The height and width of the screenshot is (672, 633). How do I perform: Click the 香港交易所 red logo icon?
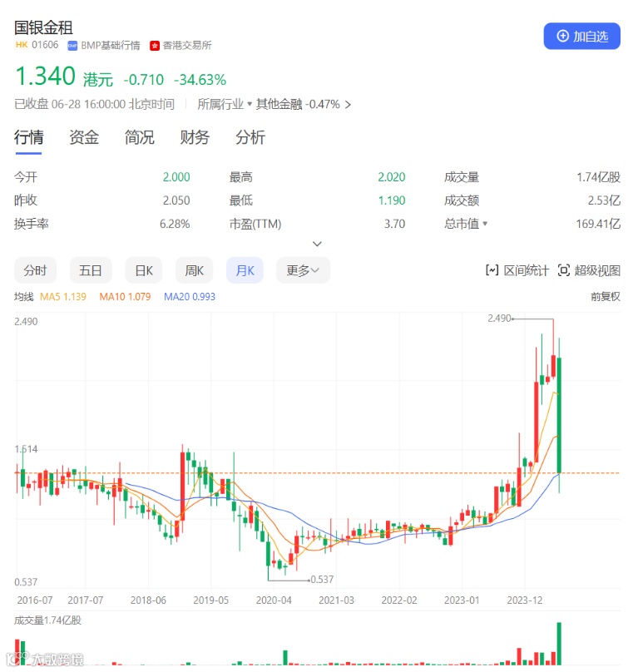tap(154, 46)
